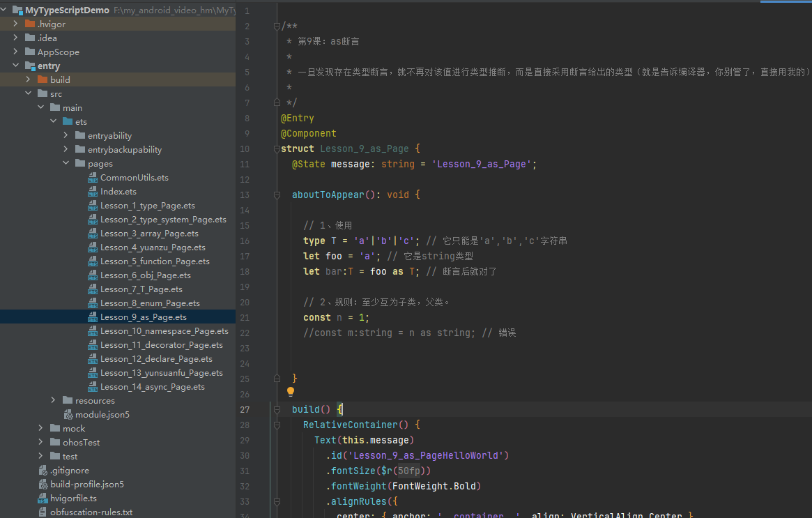Click line number 21 in gutter
This screenshot has height=518, width=812.
(245, 317)
